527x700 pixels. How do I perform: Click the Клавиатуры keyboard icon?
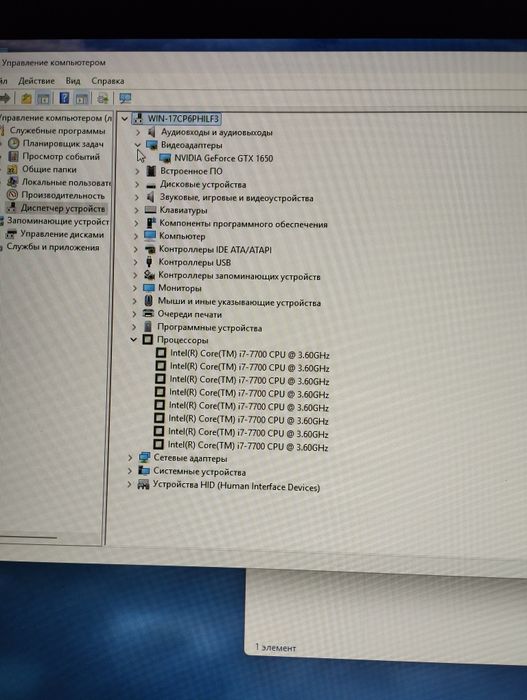151,210
